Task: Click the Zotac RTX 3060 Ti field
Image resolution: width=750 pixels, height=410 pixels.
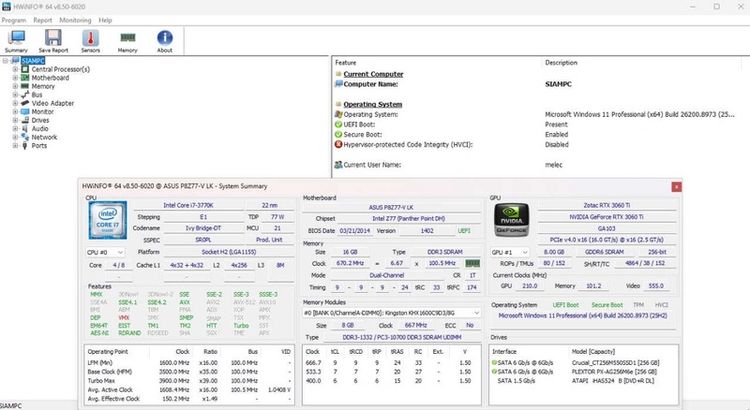Action: coord(607,205)
